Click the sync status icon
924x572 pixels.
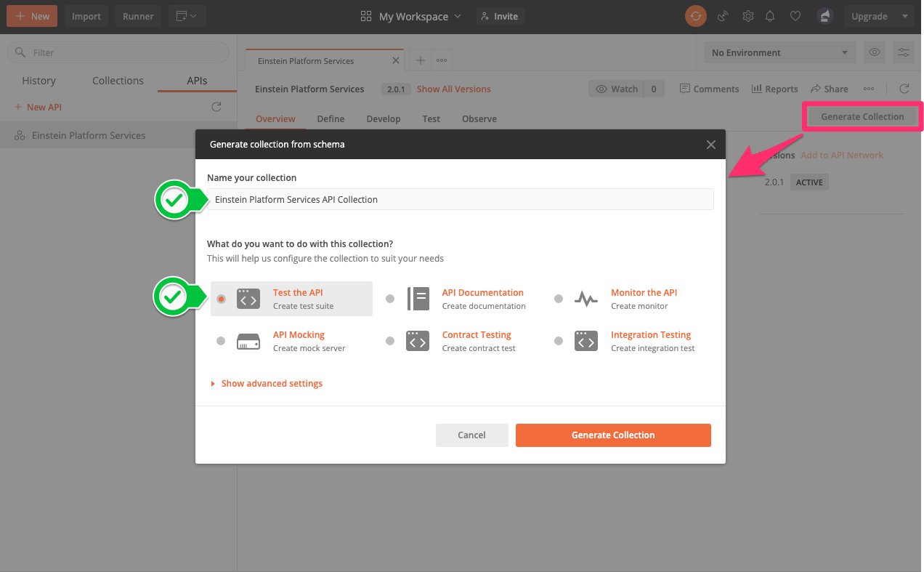click(696, 16)
